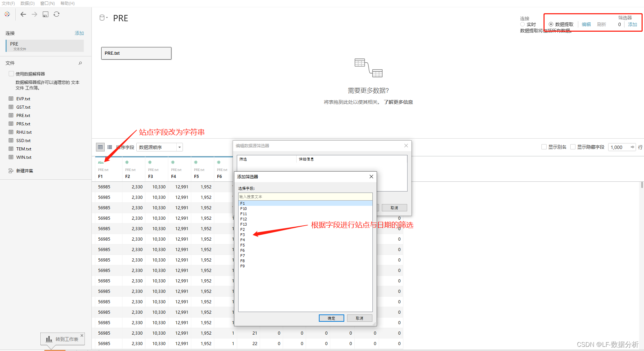Open the 数据源顺序 sort dropdown
The height and width of the screenshot is (351, 644).
(x=160, y=147)
